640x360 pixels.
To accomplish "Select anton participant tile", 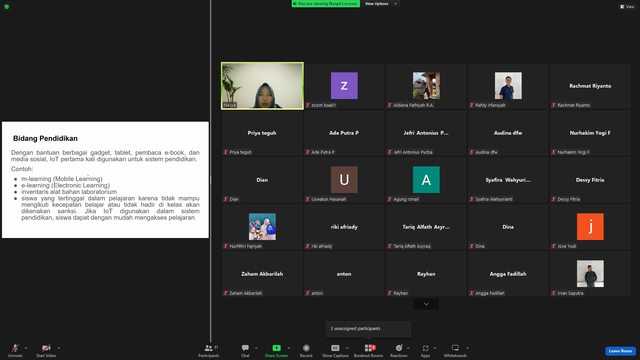I will pos(344,273).
